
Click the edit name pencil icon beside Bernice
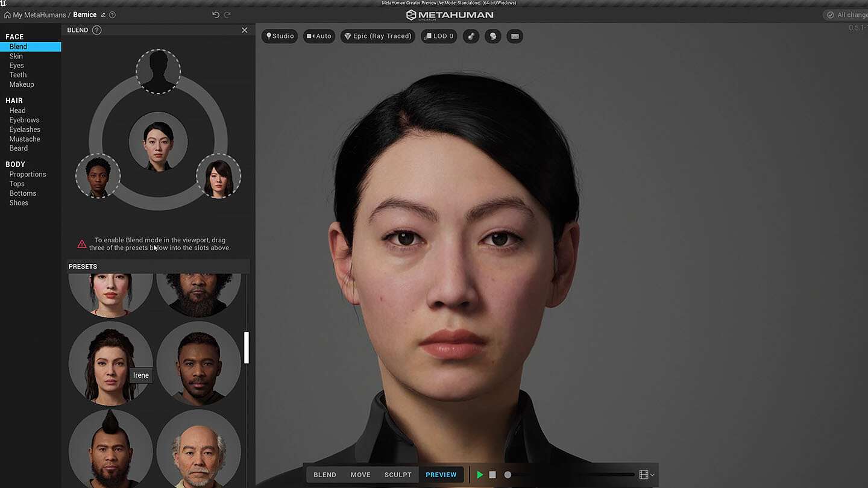point(103,15)
